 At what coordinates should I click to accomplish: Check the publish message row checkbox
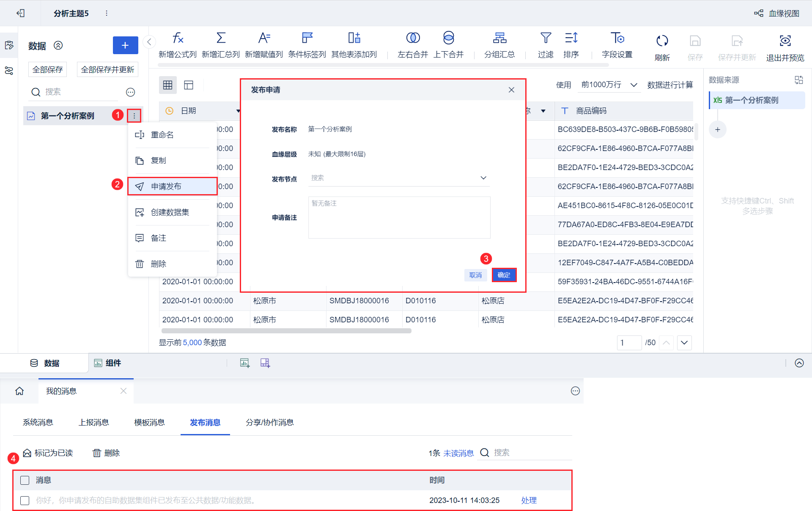[x=25, y=500]
